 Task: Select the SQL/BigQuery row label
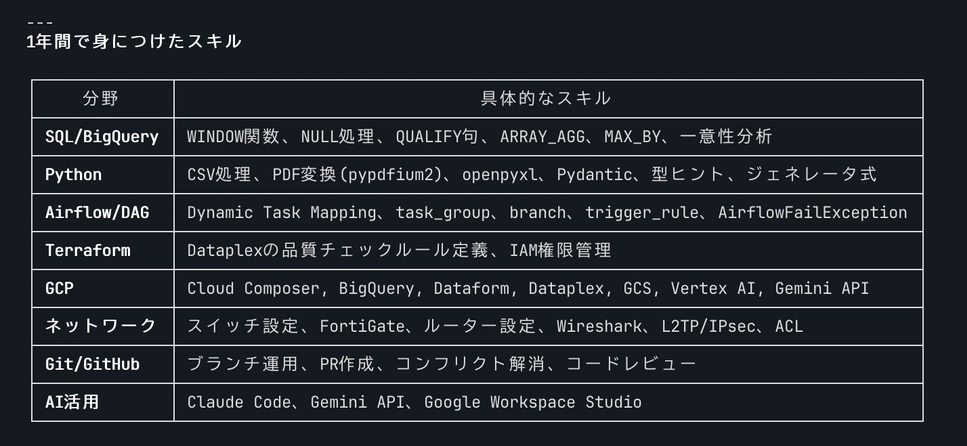click(102, 136)
